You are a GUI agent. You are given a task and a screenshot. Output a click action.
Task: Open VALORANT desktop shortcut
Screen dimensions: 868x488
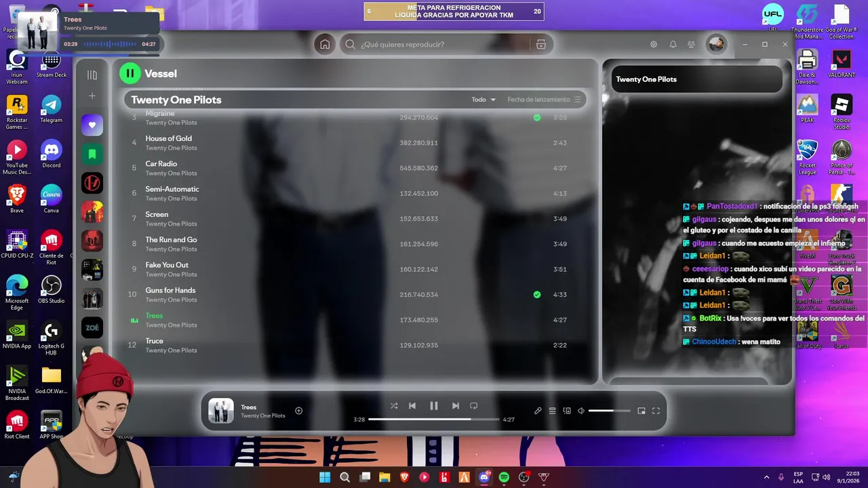point(842,64)
